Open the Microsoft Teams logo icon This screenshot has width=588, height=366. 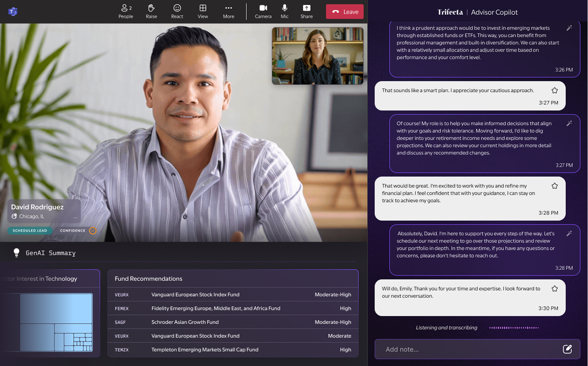point(13,11)
